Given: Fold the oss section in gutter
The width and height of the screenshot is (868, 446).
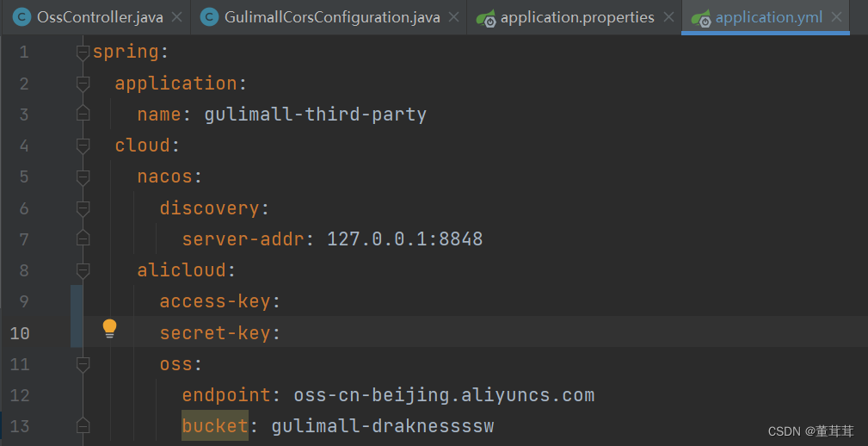Looking at the screenshot, I should click(x=83, y=364).
